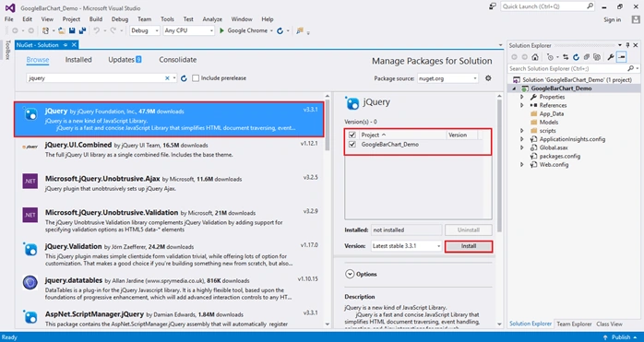
Task: Open the Build menu
Action: [96, 19]
